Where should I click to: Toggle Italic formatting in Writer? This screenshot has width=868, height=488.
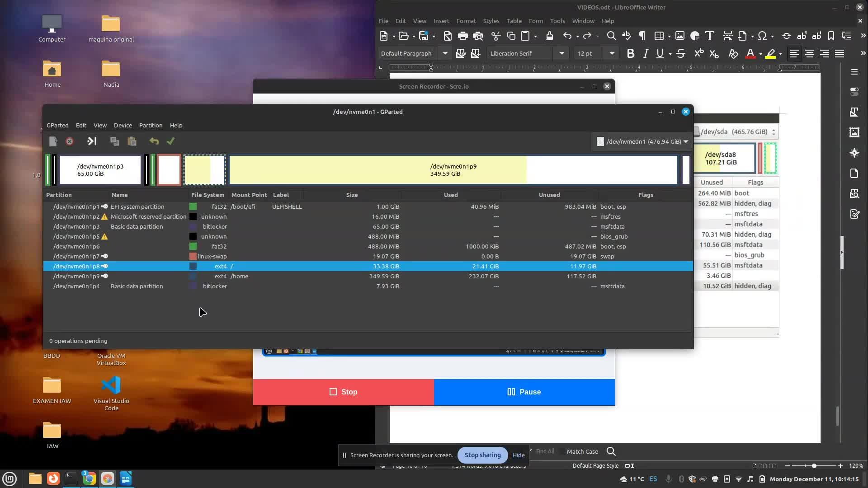click(x=646, y=54)
